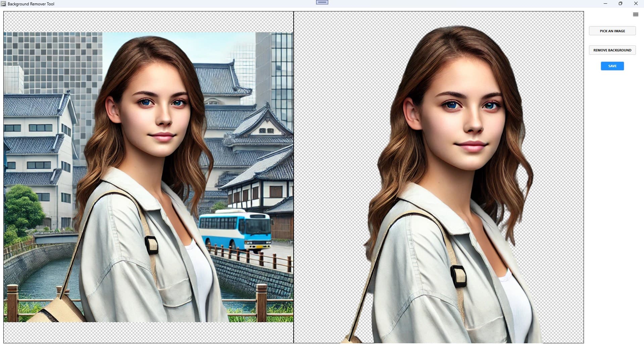
Task: Click the empty sidebar area below the SAVE button
Action: [612, 168]
